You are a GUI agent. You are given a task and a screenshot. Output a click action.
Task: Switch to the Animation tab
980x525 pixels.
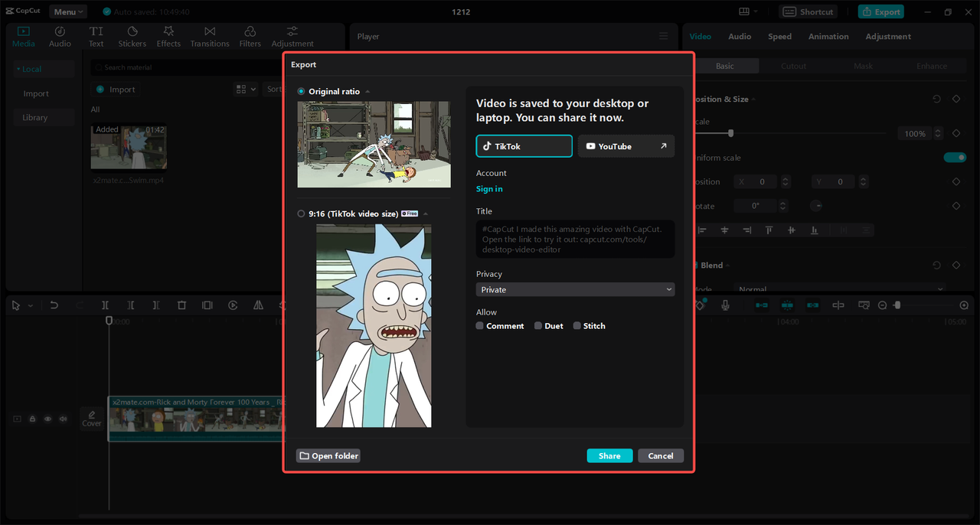(x=828, y=37)
